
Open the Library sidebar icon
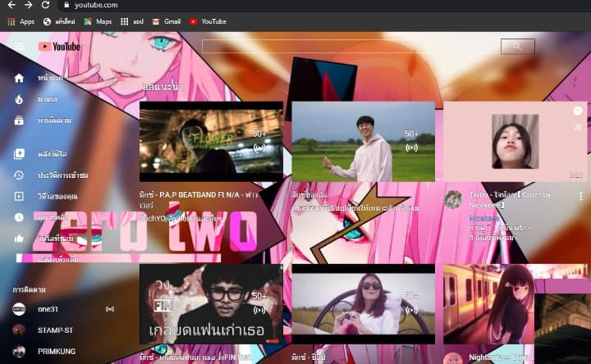click(x=19, y=153)
